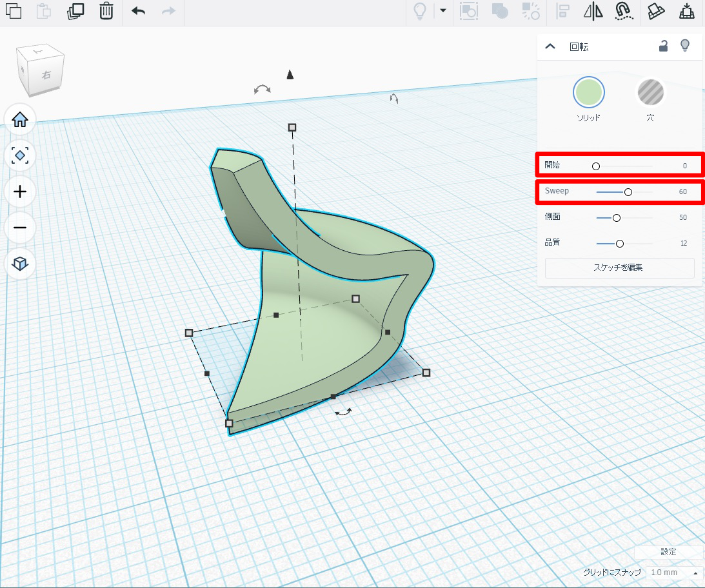Switch to orthographic view cube icon
Image resolution: width=705 pixels, height=588 pixels.
pyautogui.click(x=20, y=264)
